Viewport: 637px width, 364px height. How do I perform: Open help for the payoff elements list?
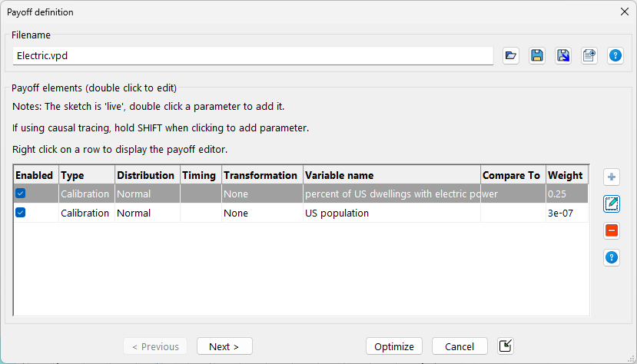coord(612,257)
